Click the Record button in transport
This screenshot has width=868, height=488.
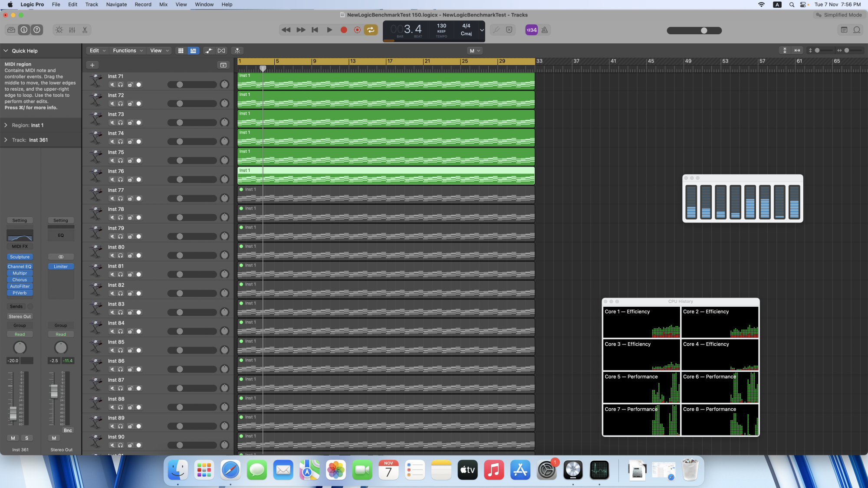tap(343, 30)
